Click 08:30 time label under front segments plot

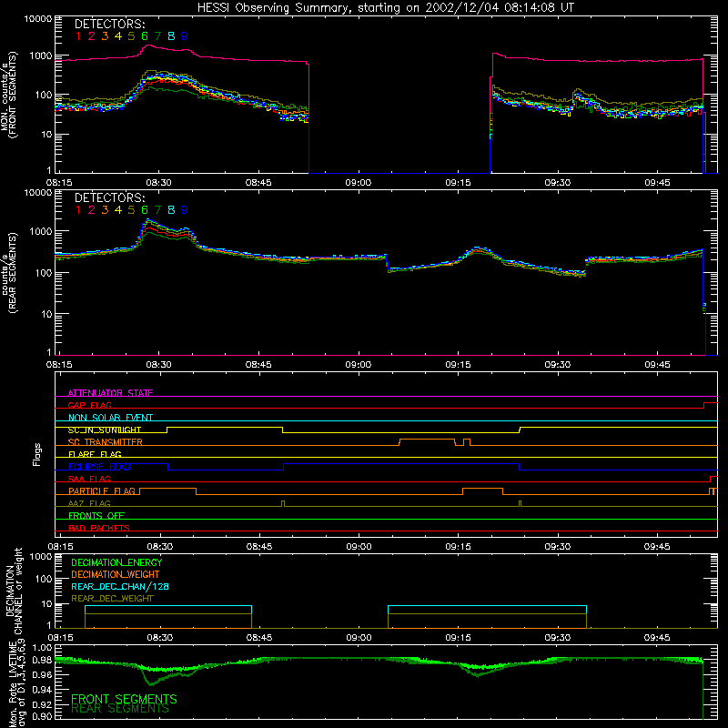tap(158, 183)
